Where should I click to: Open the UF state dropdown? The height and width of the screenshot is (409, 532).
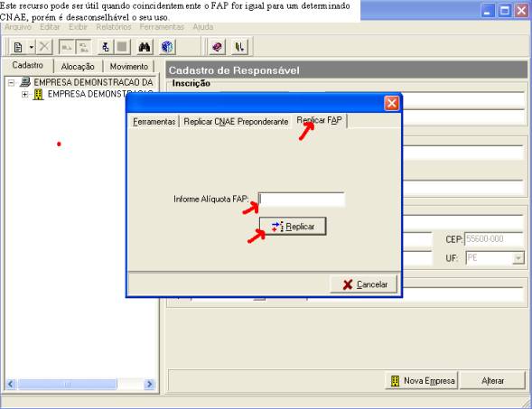pyautogui.click(x=518, y=258)
